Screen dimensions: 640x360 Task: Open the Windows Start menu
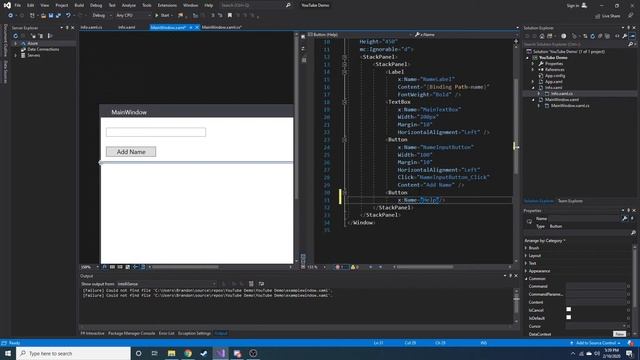click(x=8, y=353)
